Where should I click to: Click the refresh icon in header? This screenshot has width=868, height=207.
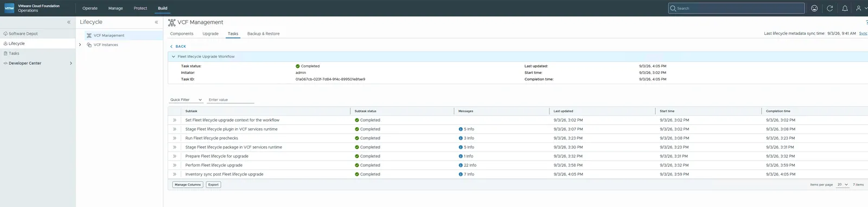point(829,8)
